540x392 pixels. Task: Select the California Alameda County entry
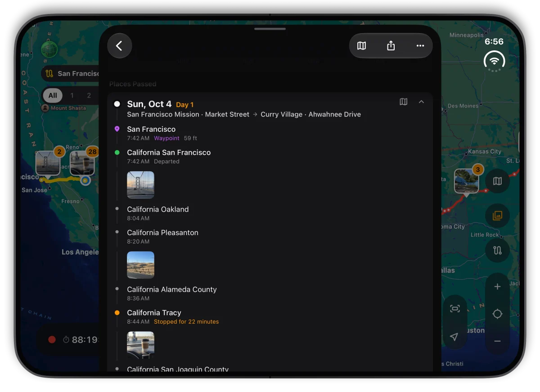[270, 293]
